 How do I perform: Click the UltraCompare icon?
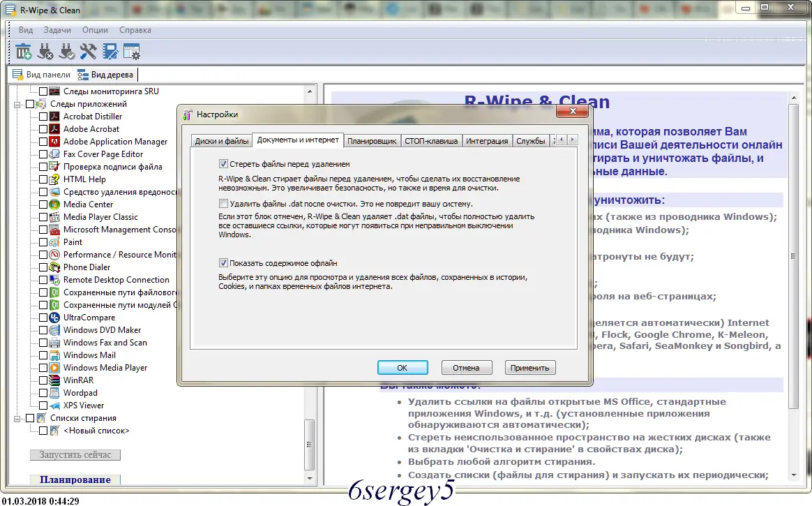pos(54,318)
